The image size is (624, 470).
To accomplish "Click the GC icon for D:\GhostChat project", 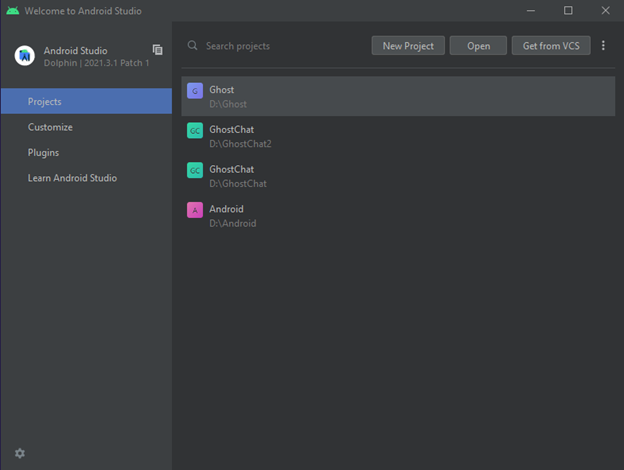I will [x=195, y=170].
